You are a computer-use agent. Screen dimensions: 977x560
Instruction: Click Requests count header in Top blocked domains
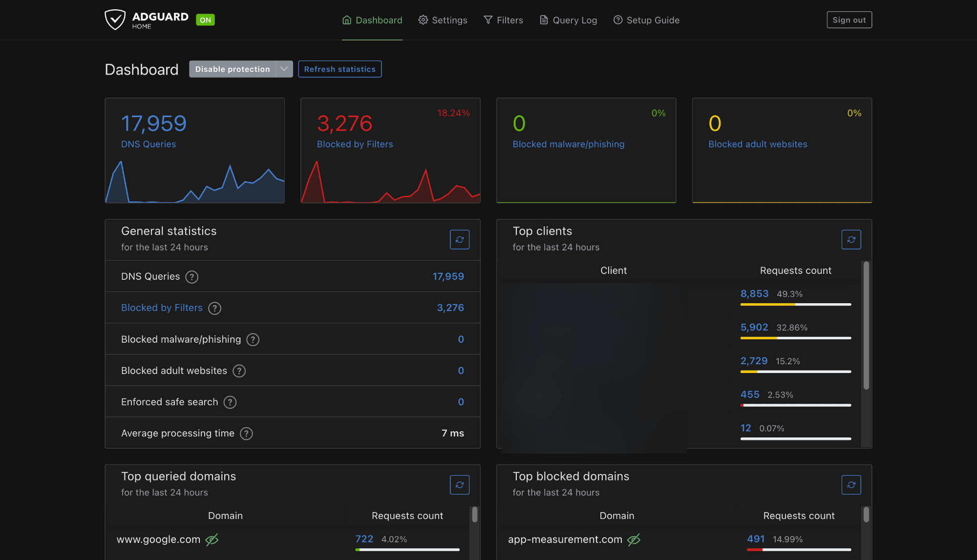click(799, 516)
